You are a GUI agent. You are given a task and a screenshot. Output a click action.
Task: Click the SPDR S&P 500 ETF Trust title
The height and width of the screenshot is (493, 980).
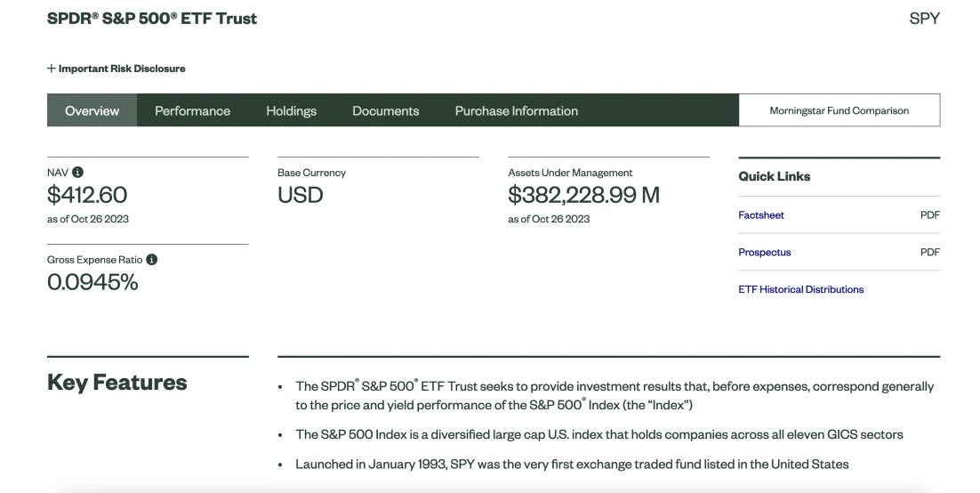(x=152, y=19)
